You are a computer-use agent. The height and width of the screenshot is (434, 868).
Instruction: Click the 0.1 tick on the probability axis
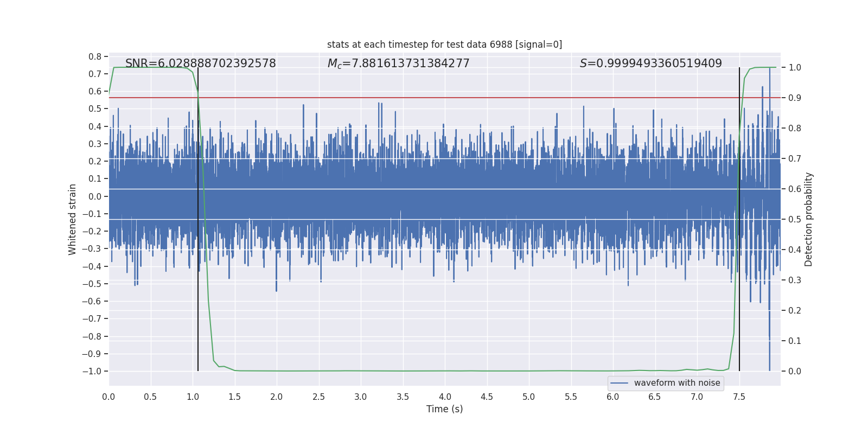(x=795, y=341)
